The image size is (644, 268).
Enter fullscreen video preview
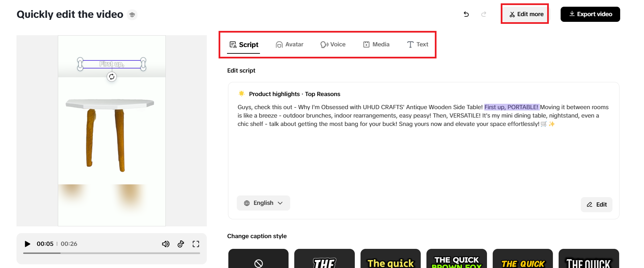point(196,244)
